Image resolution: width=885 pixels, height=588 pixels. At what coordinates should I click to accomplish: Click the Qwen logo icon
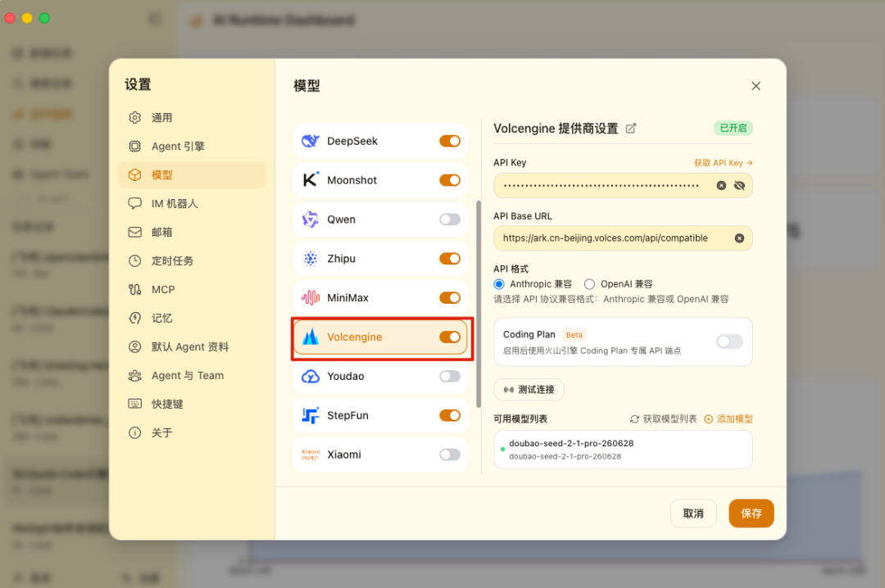311,219
